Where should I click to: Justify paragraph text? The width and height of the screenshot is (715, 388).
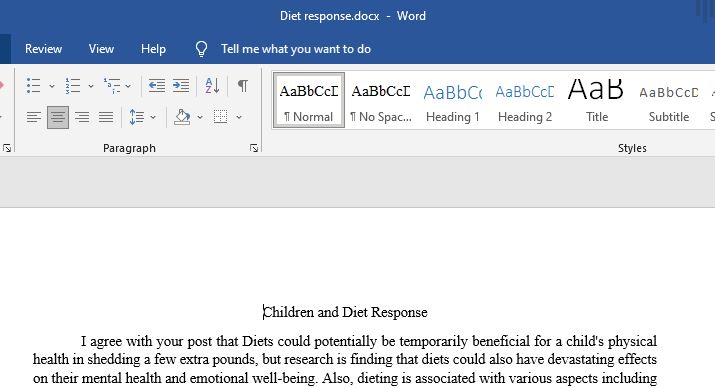click(106, 118)
